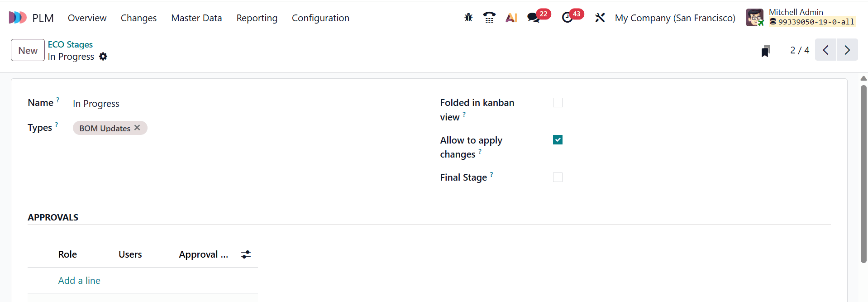Click the bookmark icon near the pager
The height and width of the screenshot is (302, 868).
[x=766, y=50]
